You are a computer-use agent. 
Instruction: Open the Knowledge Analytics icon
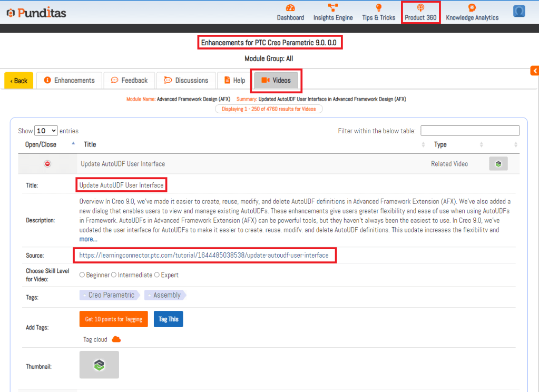coord(472,8)
